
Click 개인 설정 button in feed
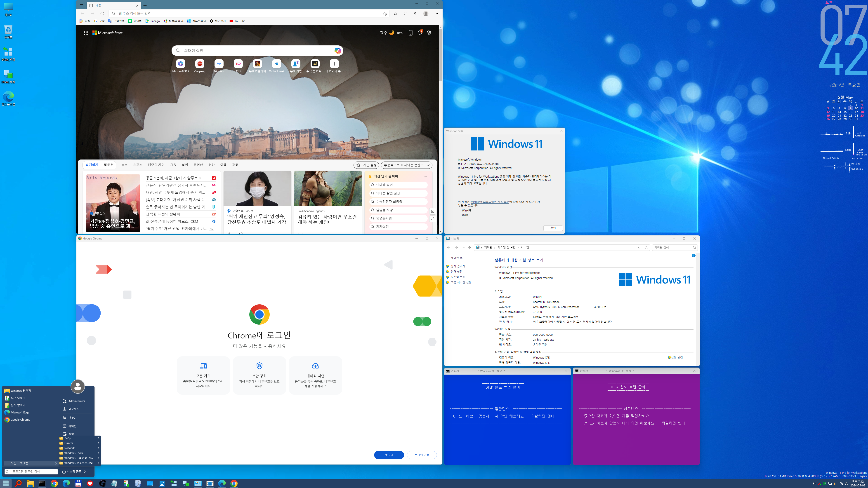point(366,165)
